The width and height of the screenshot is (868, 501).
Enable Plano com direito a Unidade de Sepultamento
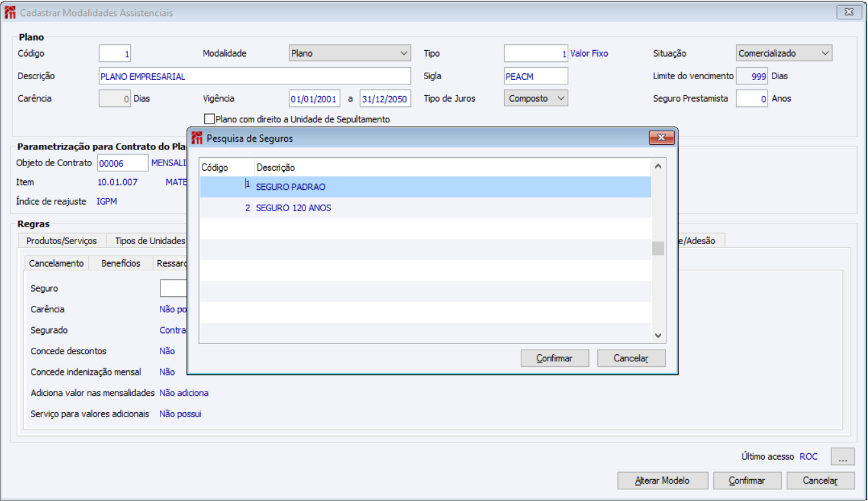[209, 119]
